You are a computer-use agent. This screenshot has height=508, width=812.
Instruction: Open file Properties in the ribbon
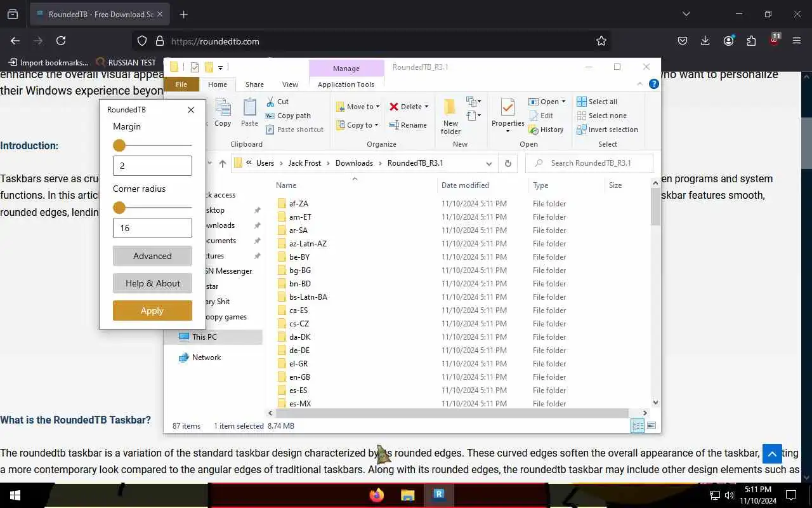pos(507,116)
